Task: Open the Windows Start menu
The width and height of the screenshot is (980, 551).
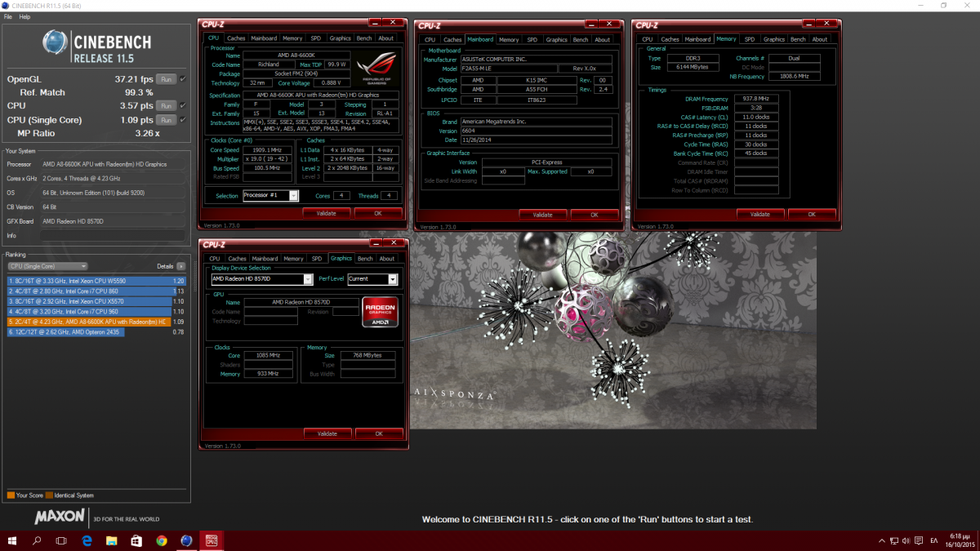Action: (14, 540)
